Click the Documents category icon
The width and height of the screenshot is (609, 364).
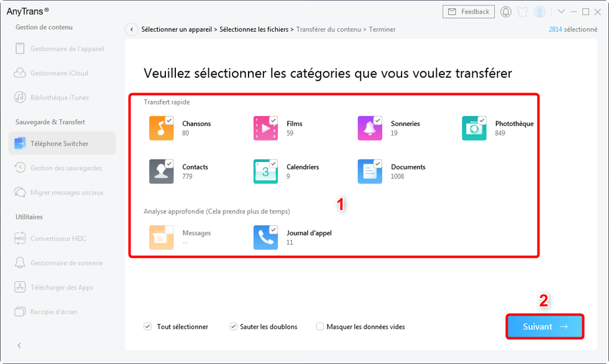369,171
